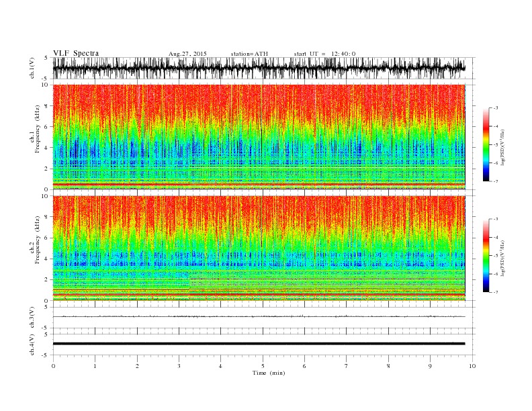Select the date text "Aug.27, 2015"
The image size is (532, 411).
tap(187, 54)
